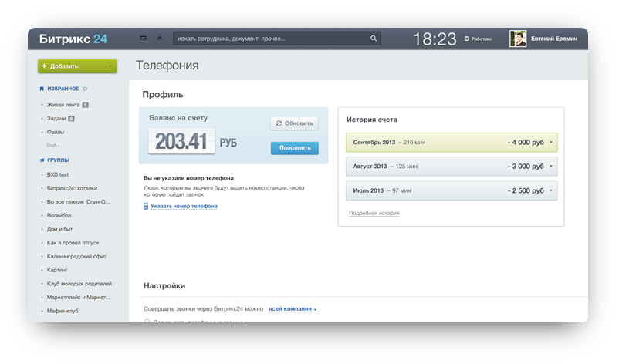619x364 pixels.
Task: Click the Баланс на счету label
Action: 178,118
